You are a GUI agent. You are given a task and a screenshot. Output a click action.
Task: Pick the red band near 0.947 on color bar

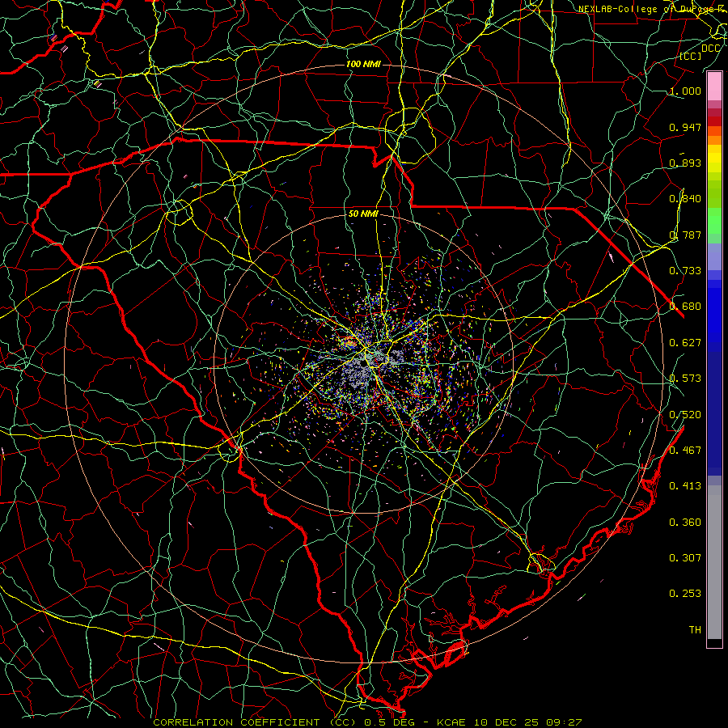pyautogui.click(x=714, y=121)
